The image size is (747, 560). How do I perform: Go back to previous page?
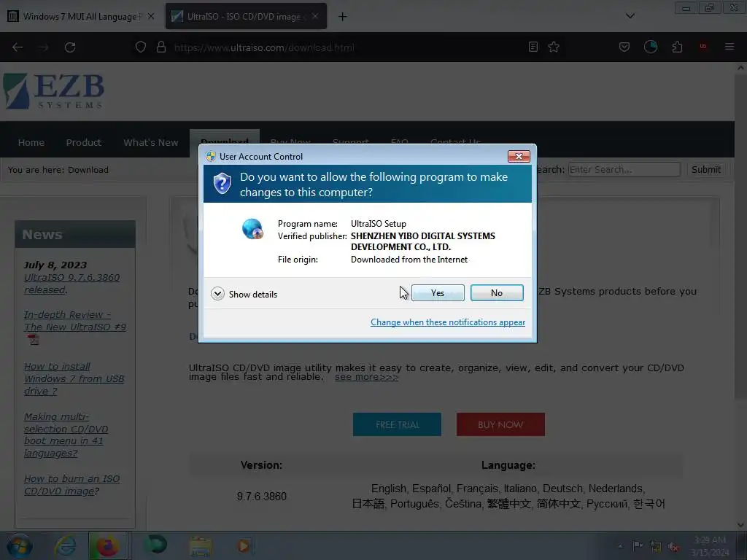click(x=18, y=47)
